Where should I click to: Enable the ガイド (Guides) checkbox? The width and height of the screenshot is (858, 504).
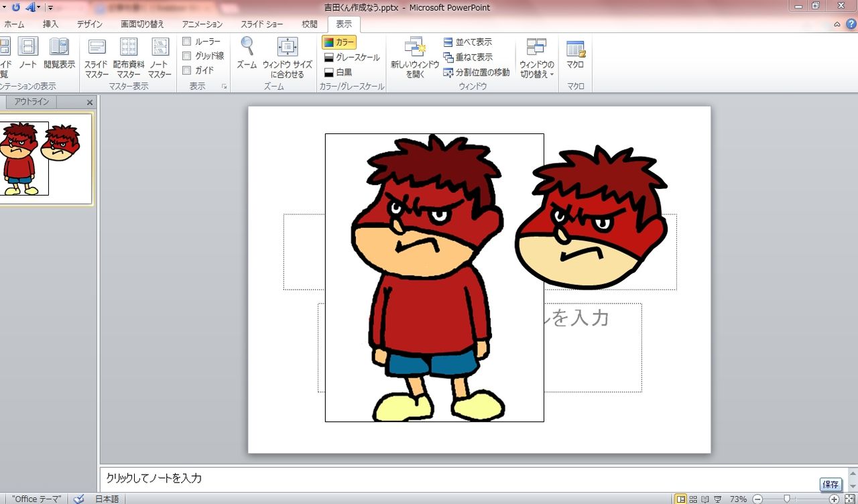(187, 70)
